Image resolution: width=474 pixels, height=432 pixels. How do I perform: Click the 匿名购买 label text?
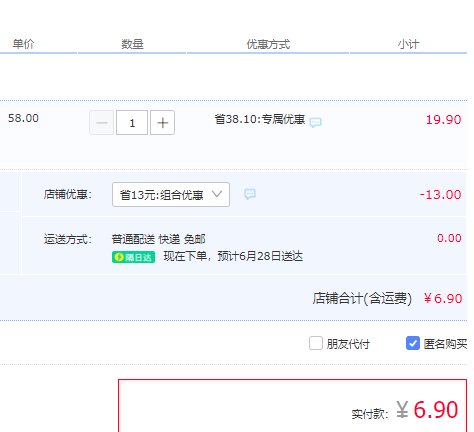tap(445, 344)
